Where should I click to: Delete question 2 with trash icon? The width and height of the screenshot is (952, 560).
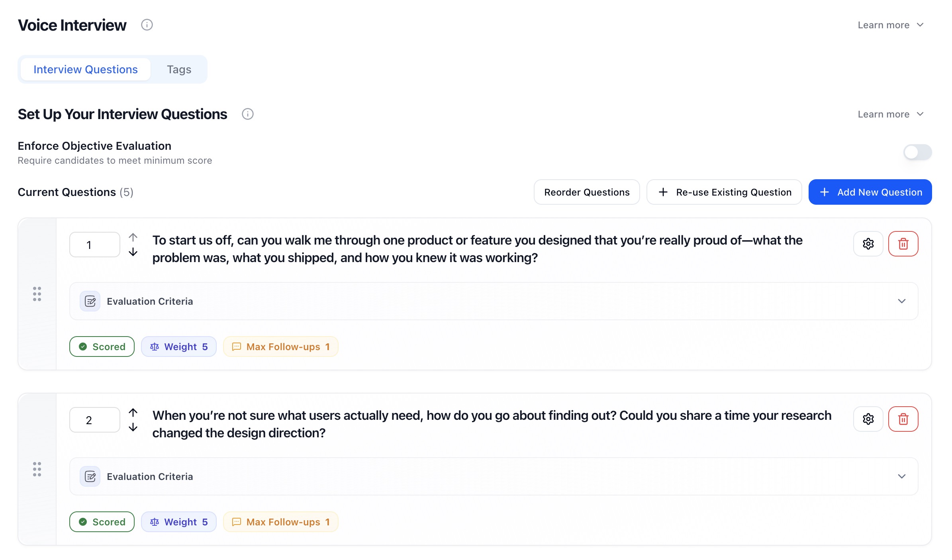[x=903, y=419]
